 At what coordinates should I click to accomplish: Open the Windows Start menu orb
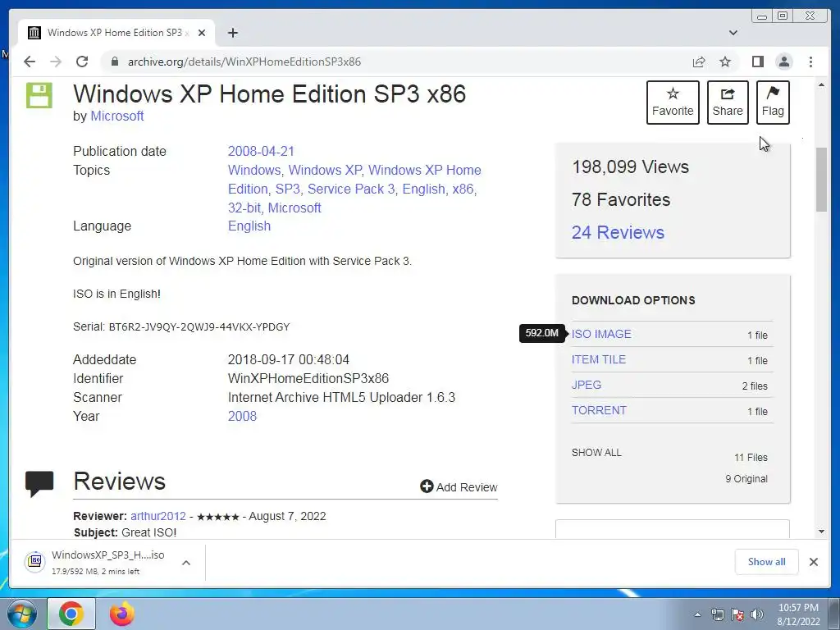click(22, 614)
